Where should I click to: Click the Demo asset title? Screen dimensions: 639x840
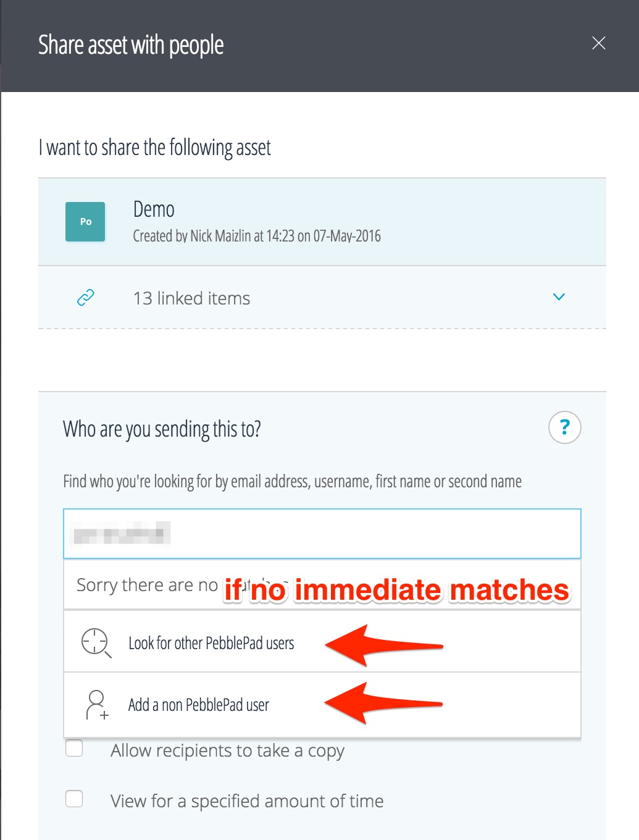(154, 209)
